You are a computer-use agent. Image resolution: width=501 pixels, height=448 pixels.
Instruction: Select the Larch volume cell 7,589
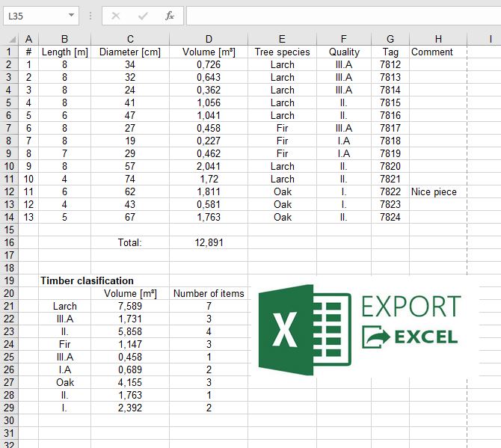[130, 306]
